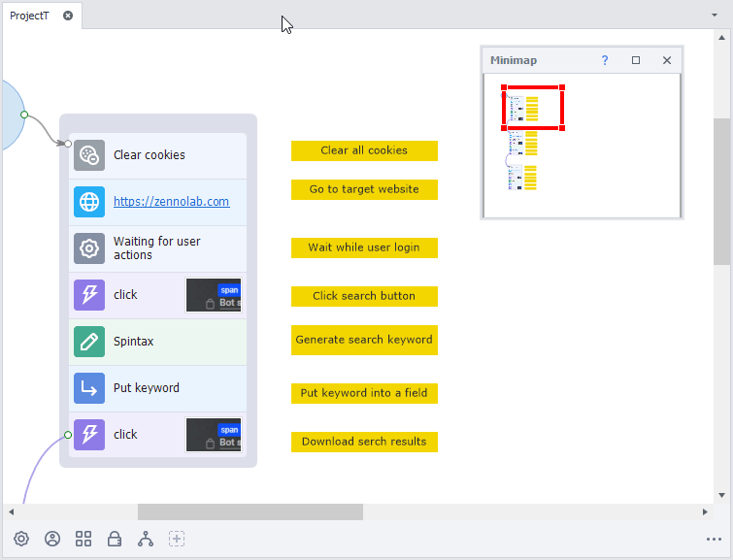This screenshot has width=733, height=560.
Task: Click the dashed plus box icon in bottom toolbar
Action: [x=177, y=539]
